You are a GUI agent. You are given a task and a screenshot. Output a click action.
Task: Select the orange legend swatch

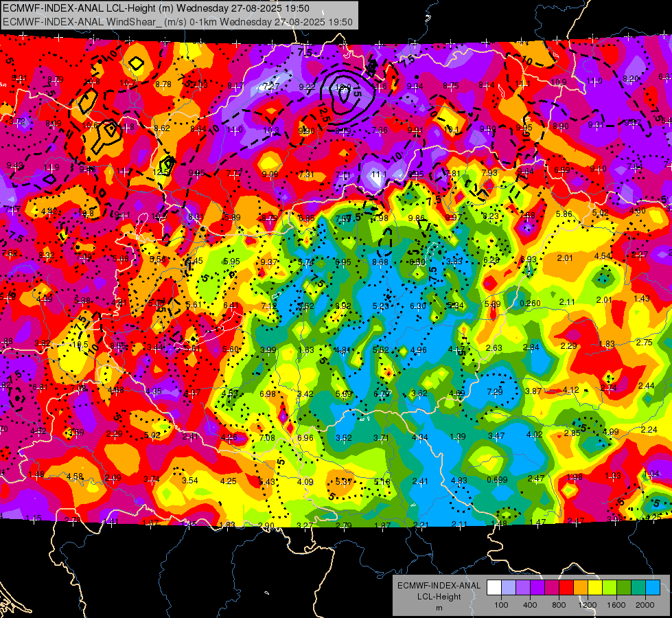pyautogui.click(x=581, y=588)
